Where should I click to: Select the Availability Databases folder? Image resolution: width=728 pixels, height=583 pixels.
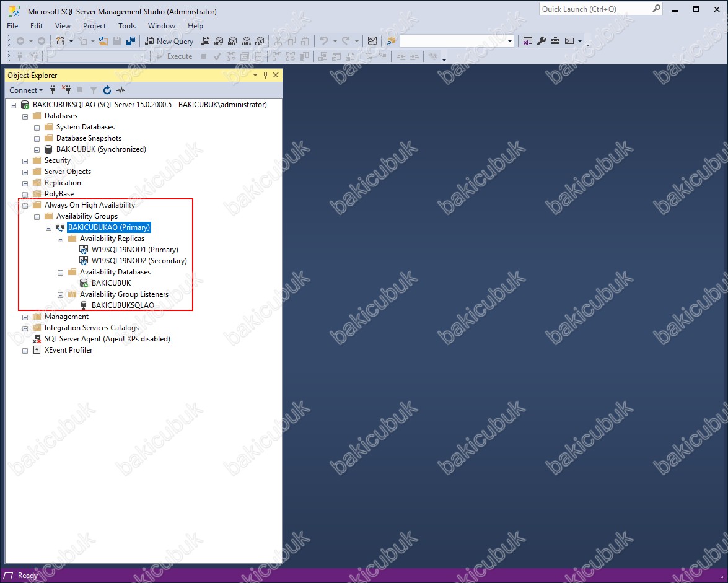pyautogui.click(x=115, y=271)
